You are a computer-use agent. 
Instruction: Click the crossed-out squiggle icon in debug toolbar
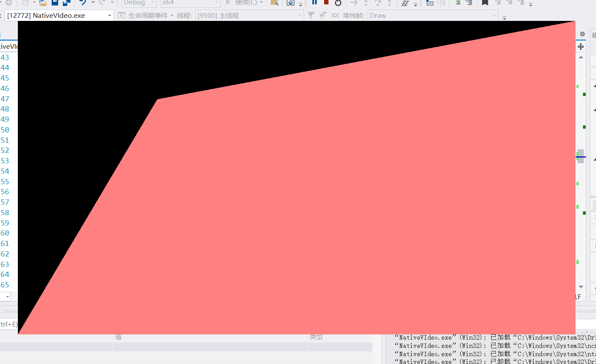[x=405, y=3]
